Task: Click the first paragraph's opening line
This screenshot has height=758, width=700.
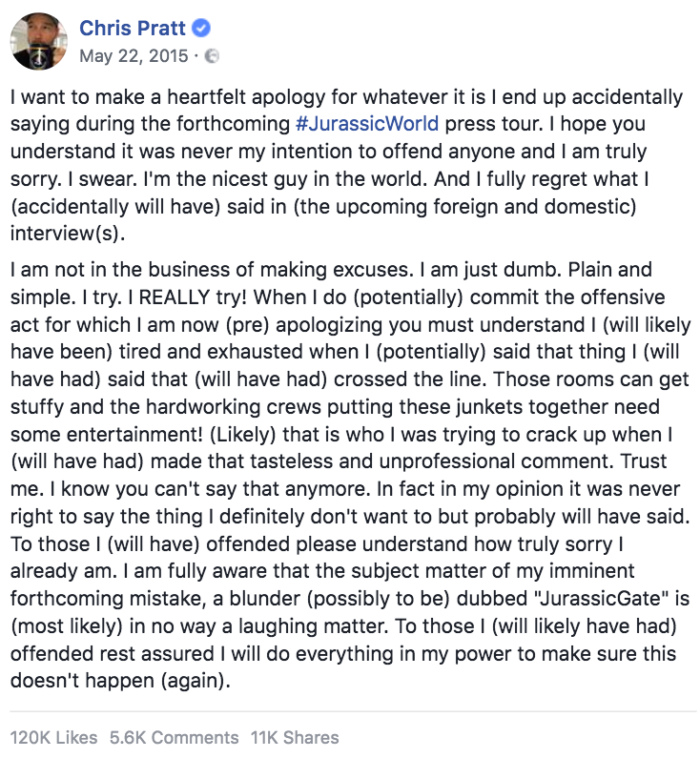Action: pyautogui.click(x=346, y=97)
